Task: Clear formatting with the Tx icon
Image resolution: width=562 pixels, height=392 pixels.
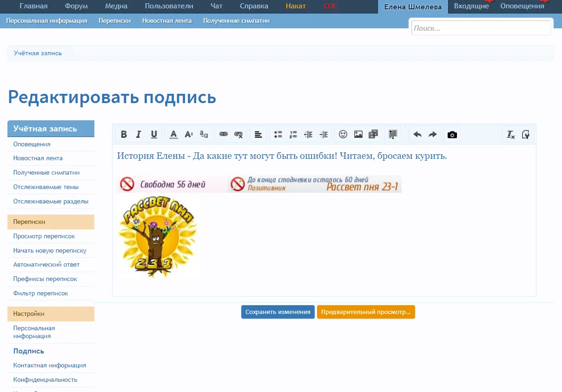Action: click(510, 134)
